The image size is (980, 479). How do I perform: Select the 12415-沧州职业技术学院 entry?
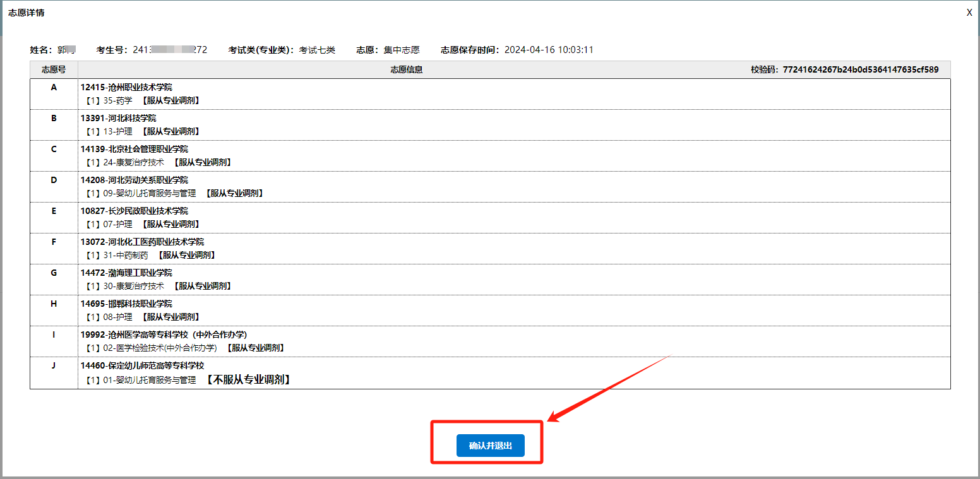(x=126, y=87)
